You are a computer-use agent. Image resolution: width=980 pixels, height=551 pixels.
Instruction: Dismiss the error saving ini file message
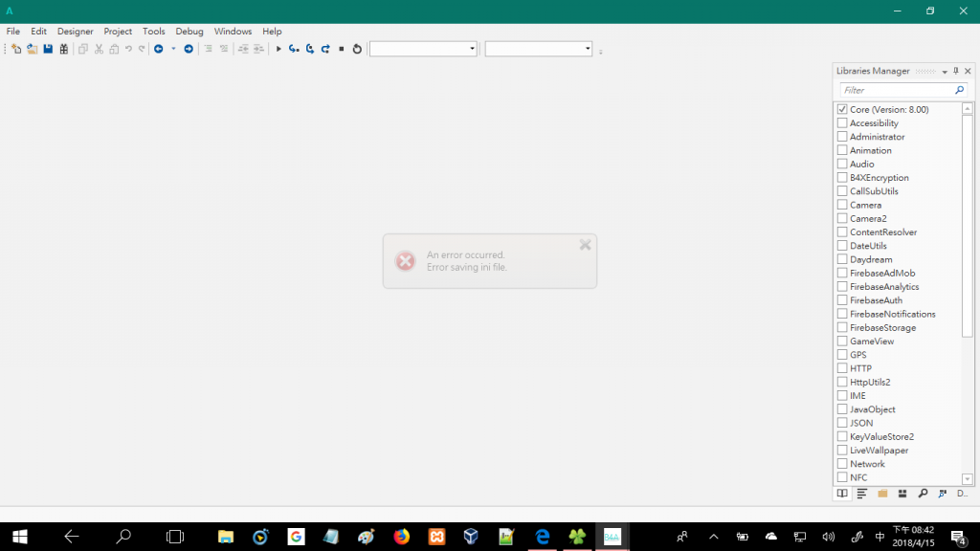click(585, 245)
